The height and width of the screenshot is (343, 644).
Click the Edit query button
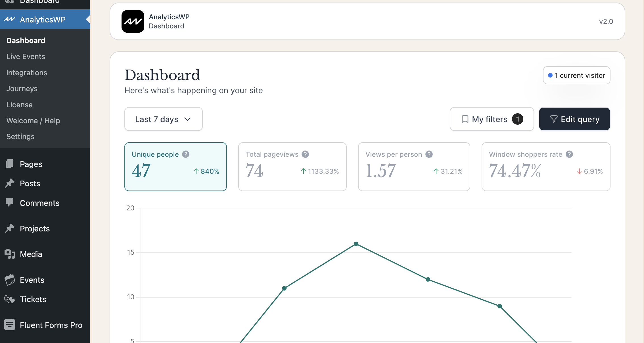coord(574,119)
